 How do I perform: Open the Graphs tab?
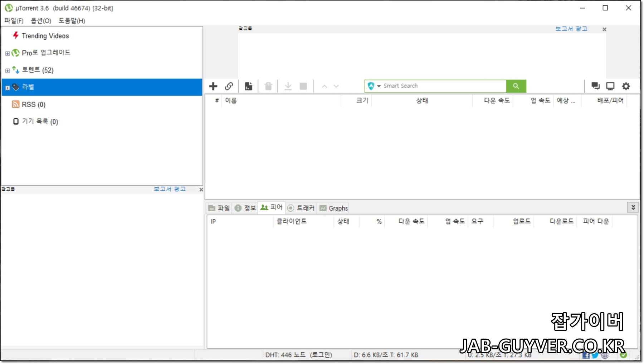pos(333,208)
